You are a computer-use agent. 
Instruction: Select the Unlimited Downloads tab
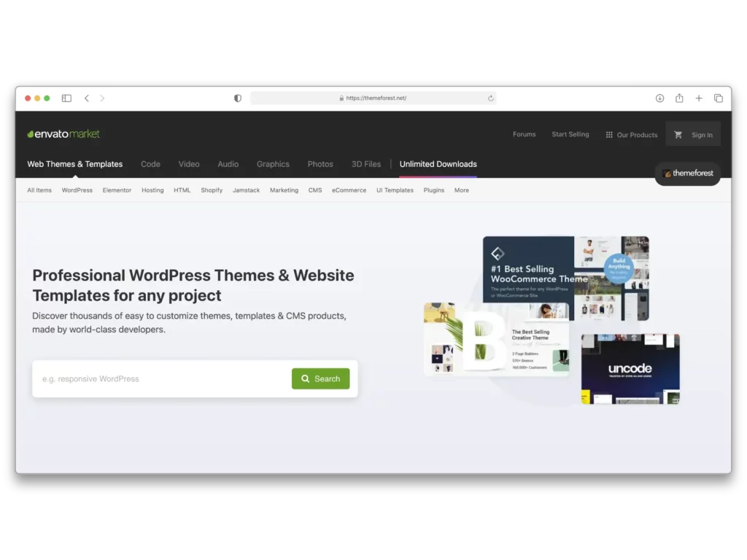438,164
